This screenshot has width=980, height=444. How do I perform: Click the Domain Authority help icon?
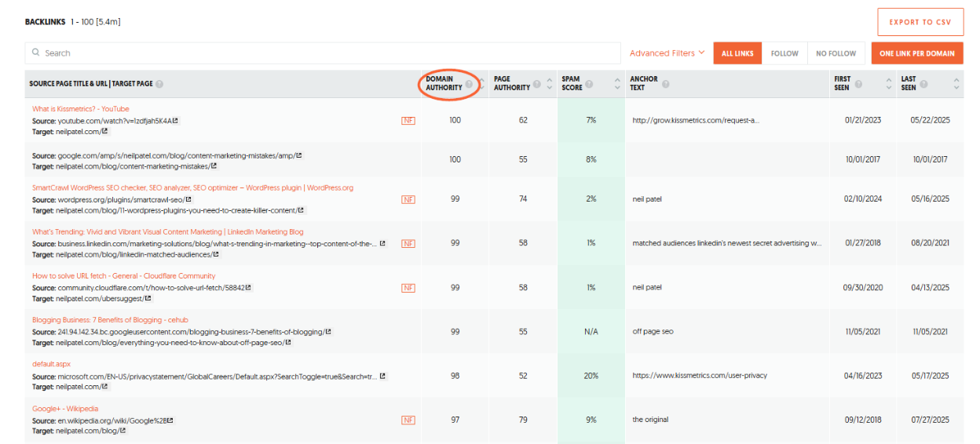click(469, 84)
